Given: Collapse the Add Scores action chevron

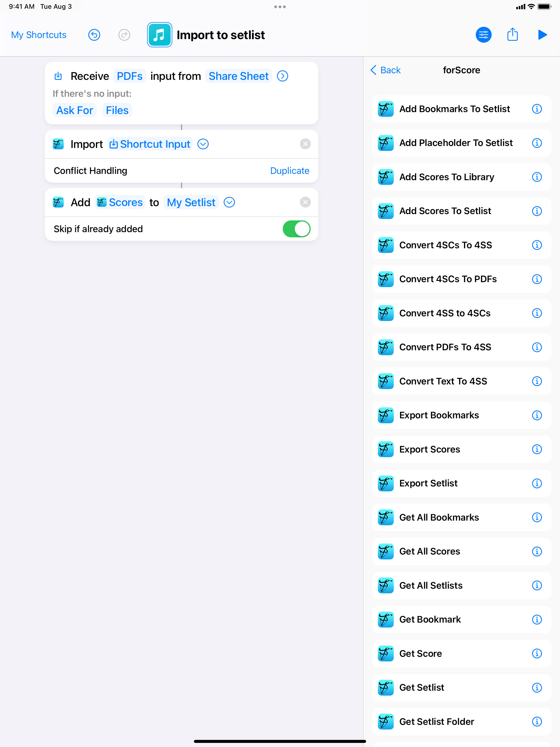Looking at the screenshot, I should 229,202.
